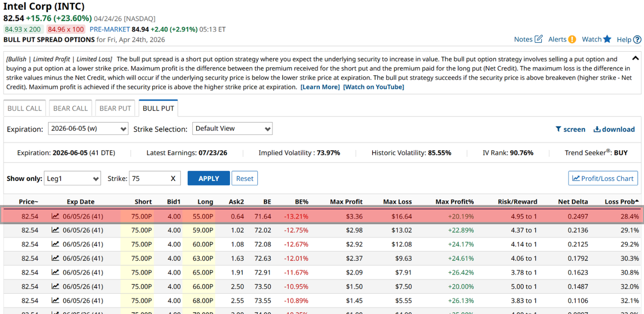Image resolution: width=644 pixels, height=314 pixels.
Task: Click the Notes edit icon
Action: (538, 39)
